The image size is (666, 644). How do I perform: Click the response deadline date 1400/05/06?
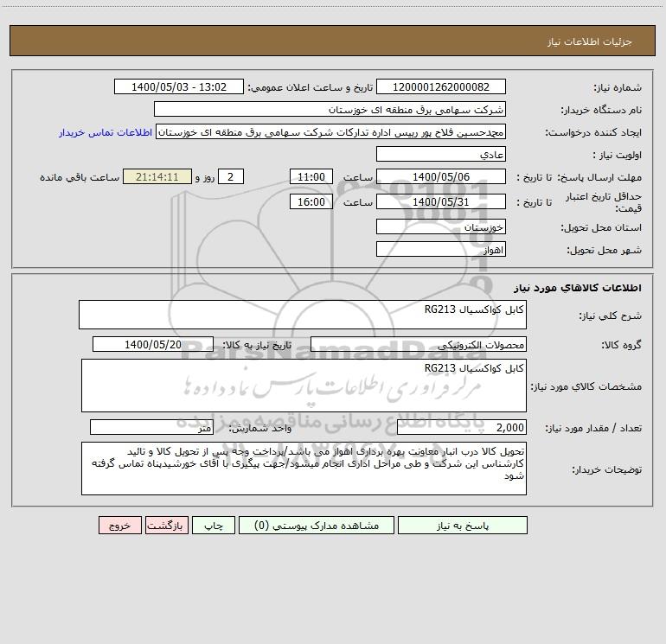441,176
